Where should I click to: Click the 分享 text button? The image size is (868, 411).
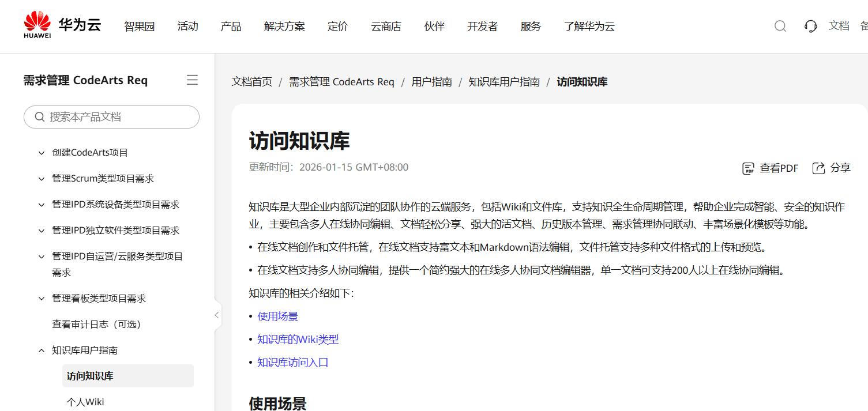click(x=840, y=168)
